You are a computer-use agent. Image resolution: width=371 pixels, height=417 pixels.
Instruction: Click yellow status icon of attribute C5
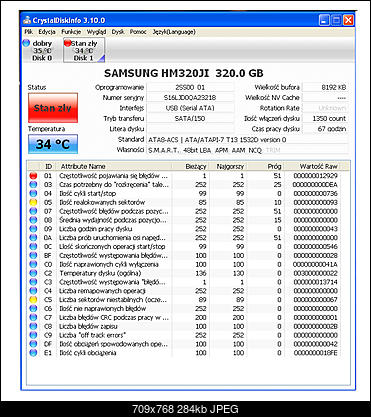(x=33, y=300)
